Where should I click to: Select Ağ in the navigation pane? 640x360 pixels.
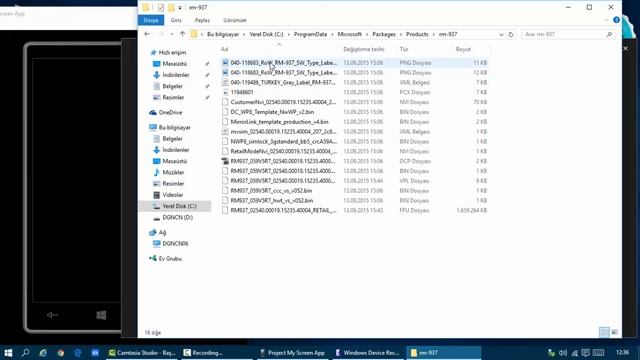point(162,233)
